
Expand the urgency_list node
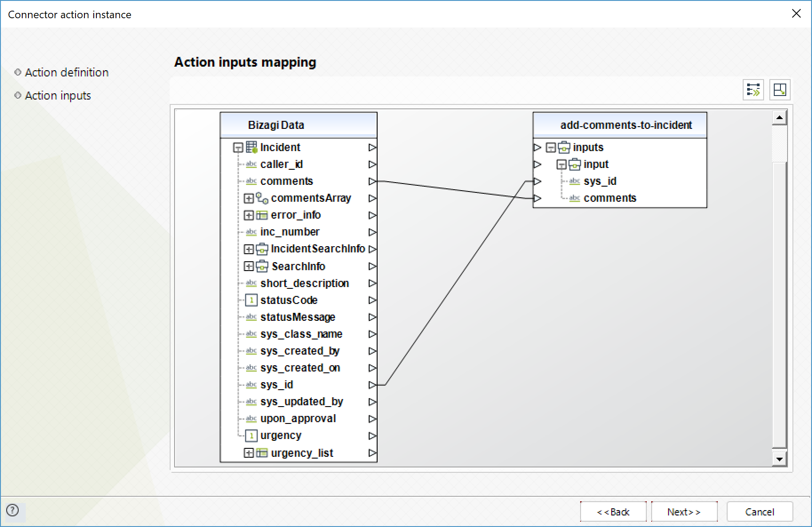pyautogui.click(x=249, y=453)
